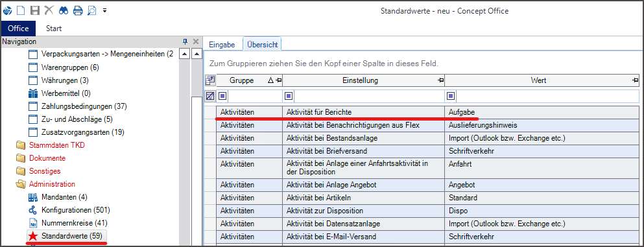
Task: Click the binoculars search icon
Action: 64,10
